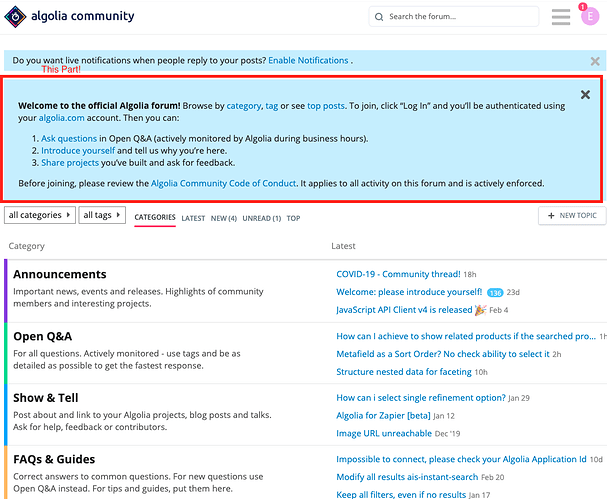
Task: Click the 136 unread posts badge
Action: click(x=495, y=293)
